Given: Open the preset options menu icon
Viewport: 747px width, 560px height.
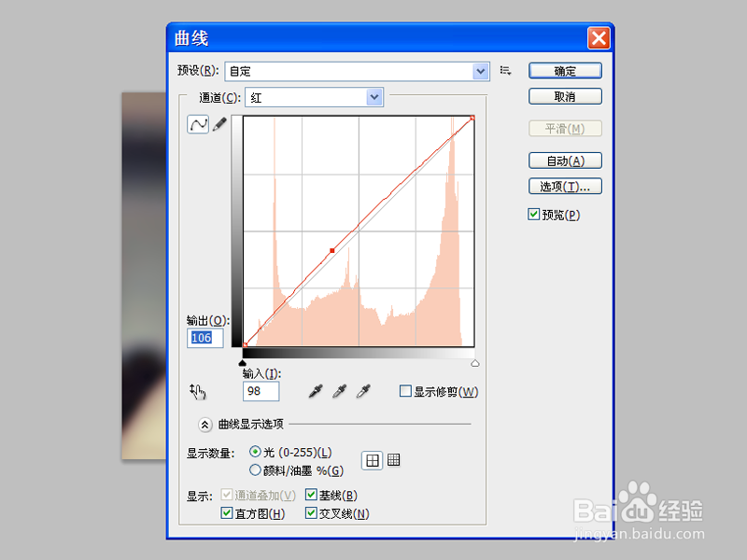Looking at the screenshot, I should [505, 71].
